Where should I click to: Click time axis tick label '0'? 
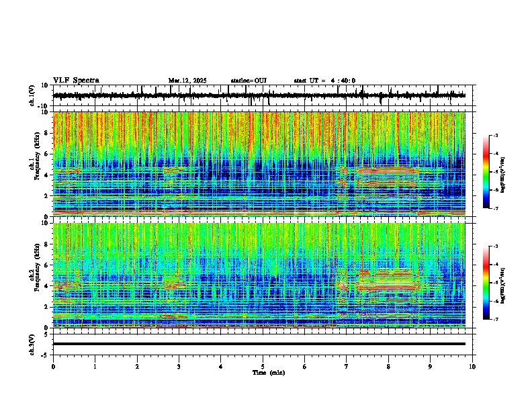click(53, 367)
